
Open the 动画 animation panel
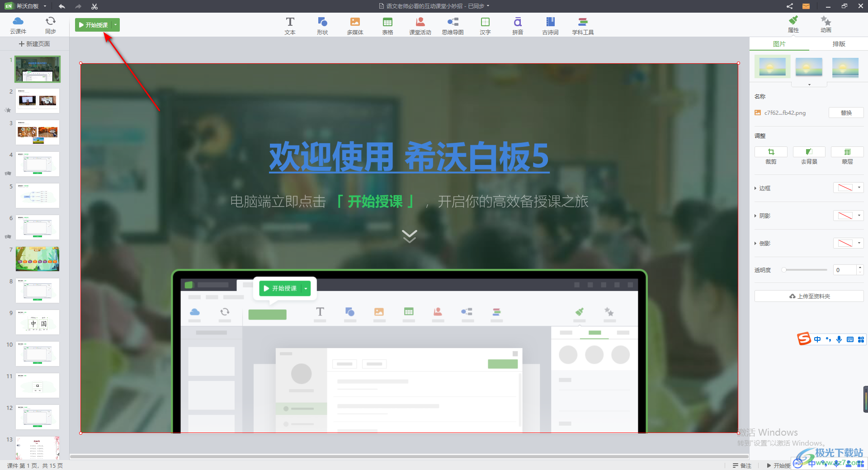[826, 24]
